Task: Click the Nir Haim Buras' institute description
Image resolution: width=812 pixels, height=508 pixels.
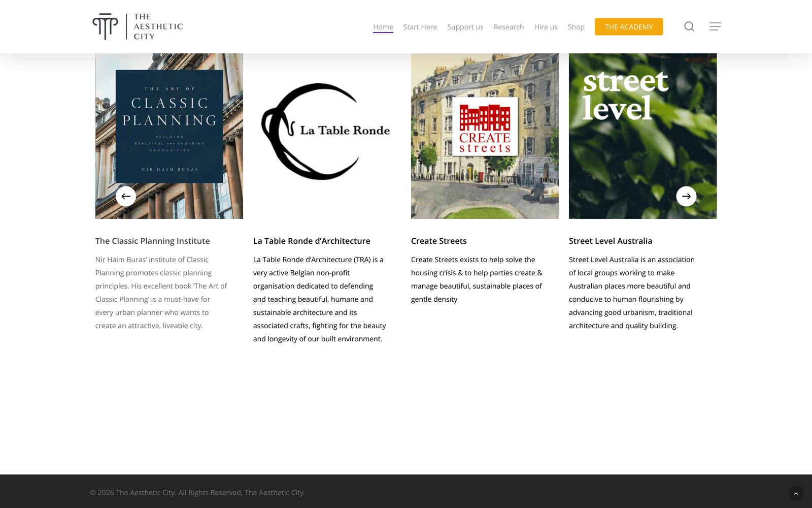Action: click(x=161, y=293)
